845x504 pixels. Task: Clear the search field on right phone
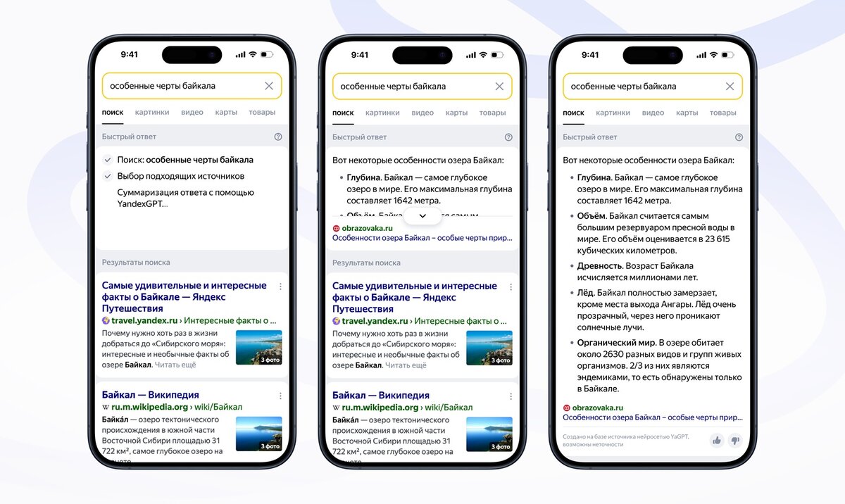pos(730,86)
